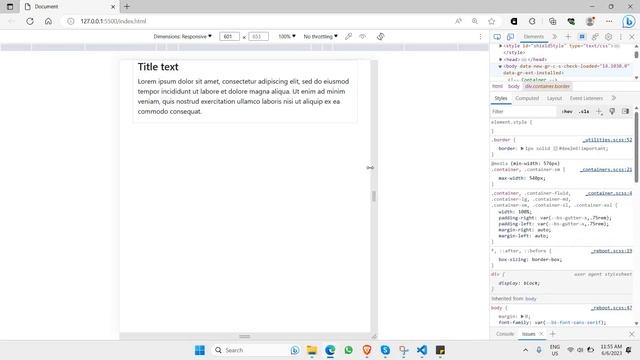Select the html breadcrumb

click(497, 86)
